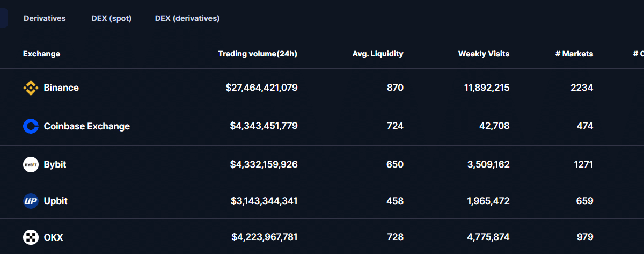Open the DEX (spot) tab

tap(112, 18)
